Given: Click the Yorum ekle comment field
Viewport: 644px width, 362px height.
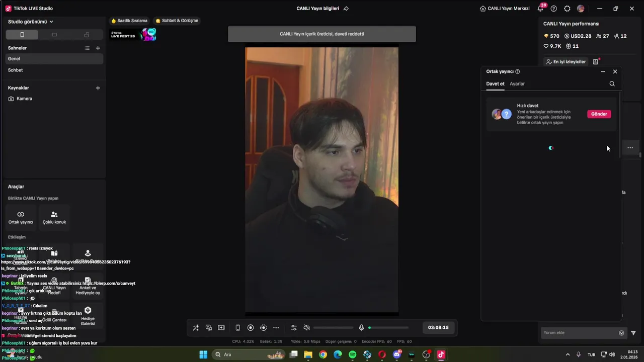Looking at the screenshot, I should [x=580, y=333].
